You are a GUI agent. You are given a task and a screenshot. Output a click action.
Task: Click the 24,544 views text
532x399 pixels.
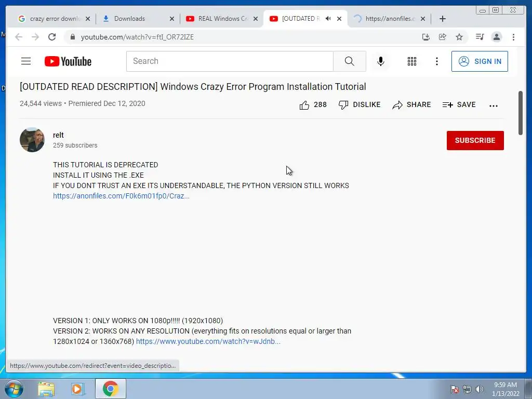tap(41, 103)
